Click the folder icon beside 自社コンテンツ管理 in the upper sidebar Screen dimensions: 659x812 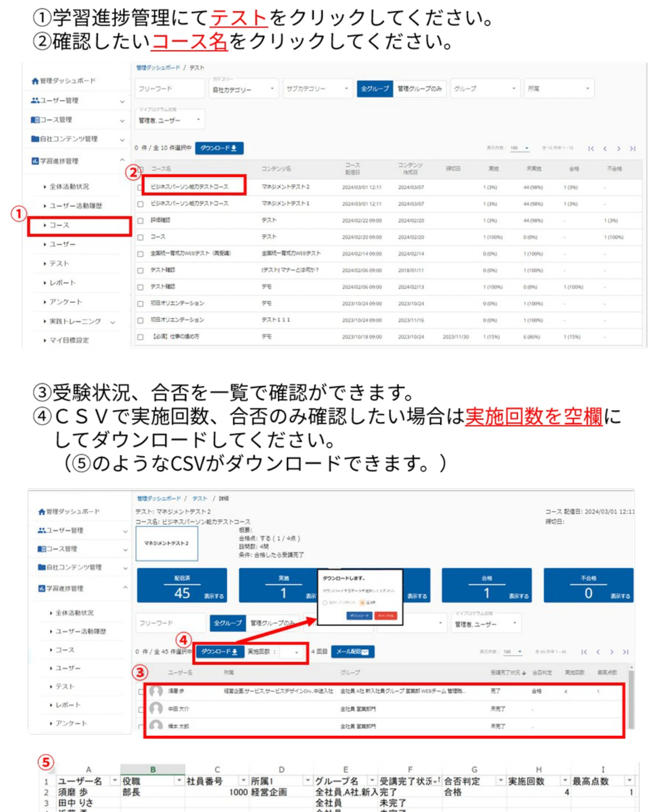tap(35, 139)
